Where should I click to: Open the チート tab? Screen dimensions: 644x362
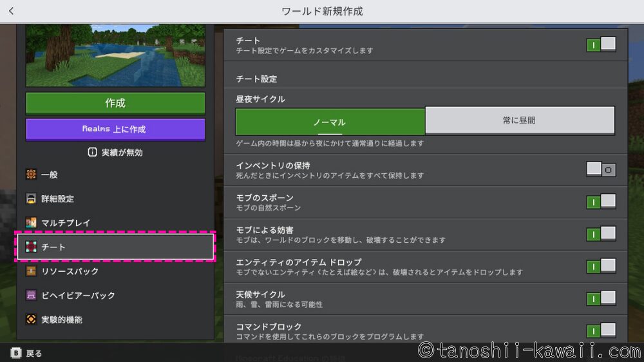115,247
